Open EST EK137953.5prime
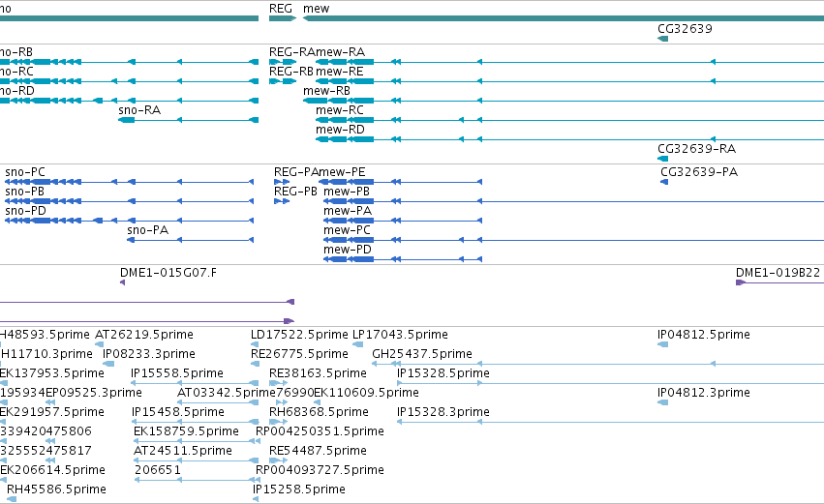 tap(52, 373)
